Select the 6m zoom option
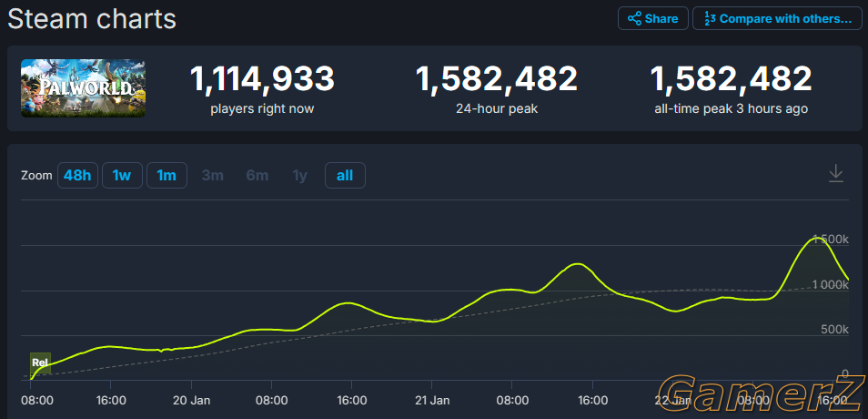Image resolution: width=868 pixels, height=419 pixels. pyautogui.click(x=257, y=176)
